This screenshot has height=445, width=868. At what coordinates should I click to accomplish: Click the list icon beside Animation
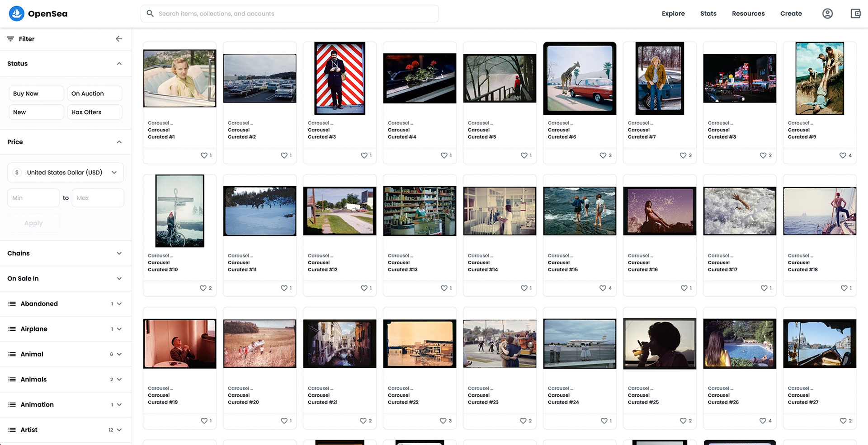coord(12,405)
